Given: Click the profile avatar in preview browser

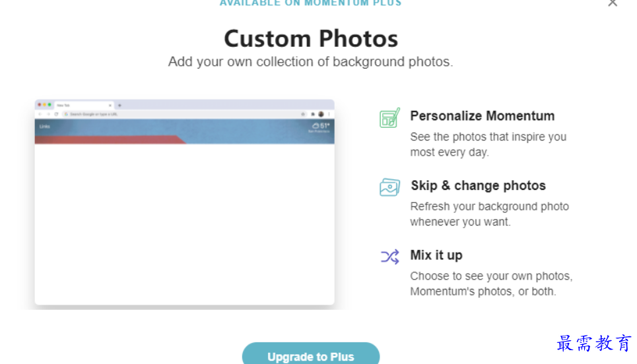Looking at the screenshot, I should point(321,115).
